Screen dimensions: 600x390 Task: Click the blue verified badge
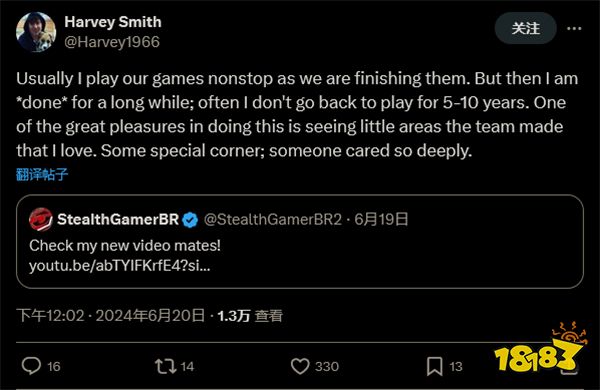click(x=190, y=220)
